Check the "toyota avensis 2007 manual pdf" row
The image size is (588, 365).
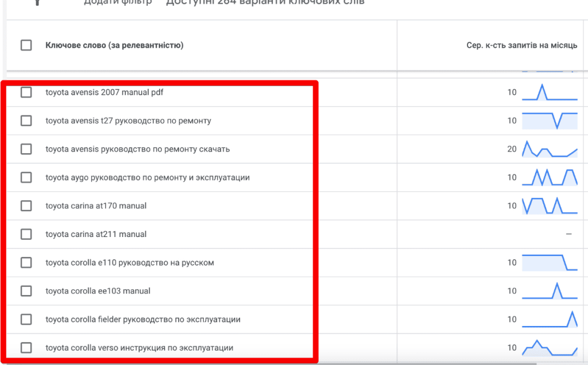pos(26,92)
